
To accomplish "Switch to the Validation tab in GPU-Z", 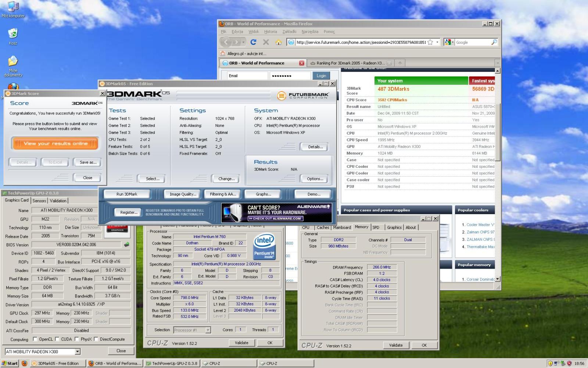I will (58, 201).
